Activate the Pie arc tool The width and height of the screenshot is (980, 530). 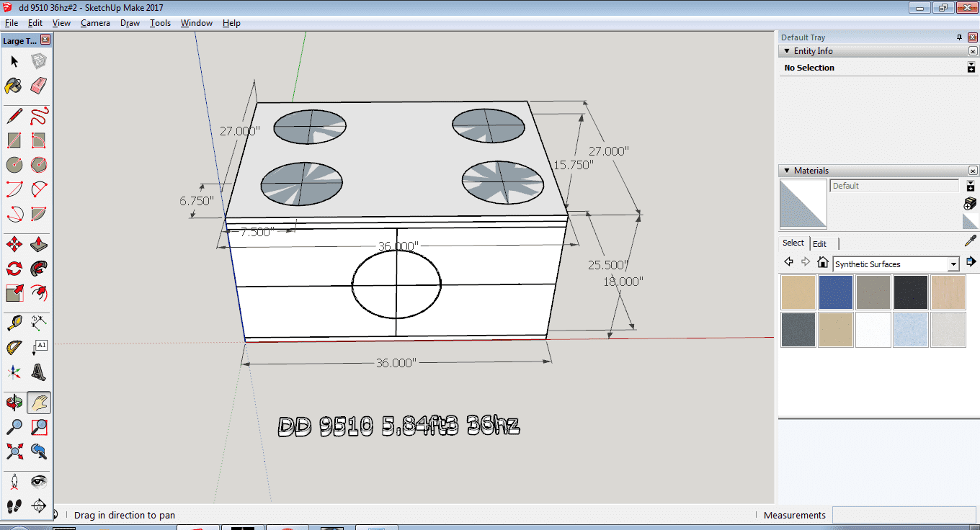coord(39,214)
